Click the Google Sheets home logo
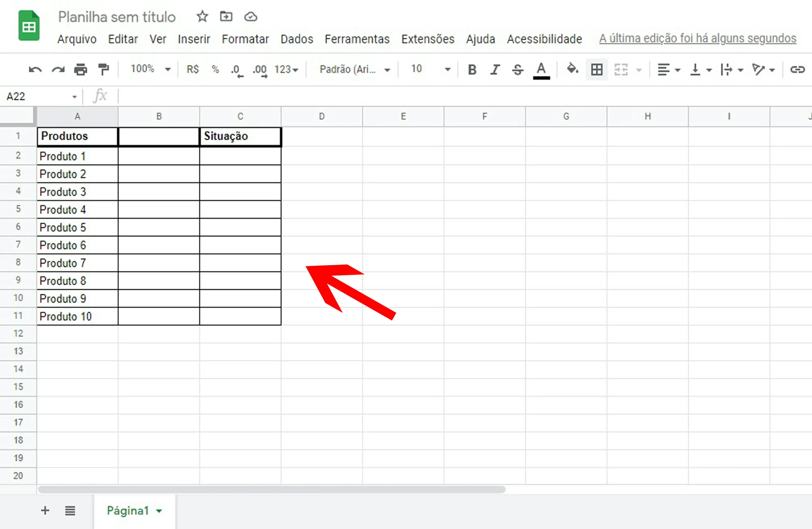 click(x=29, y=26)
